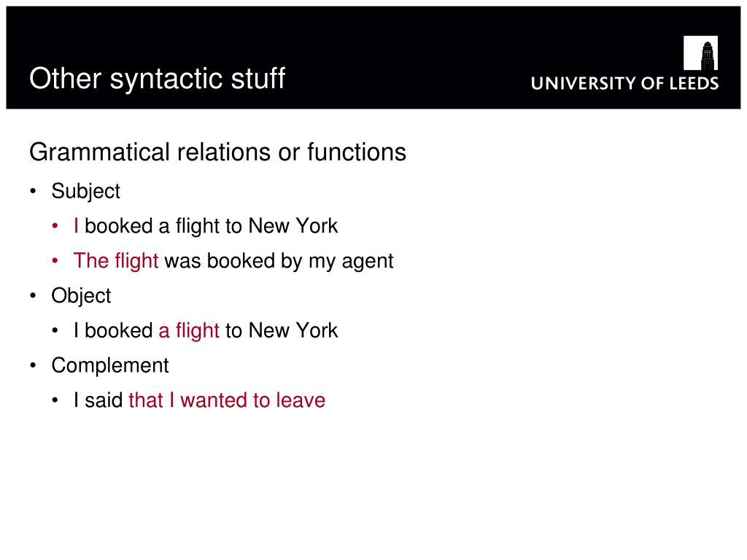The height and width of the screenshot is (560, 747).
Task: Click the red phrase The flight
Action: click(x=116, y=261)
